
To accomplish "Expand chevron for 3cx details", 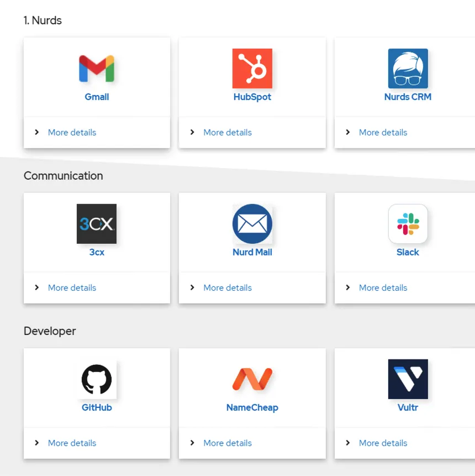I will (x=36, y=287).
